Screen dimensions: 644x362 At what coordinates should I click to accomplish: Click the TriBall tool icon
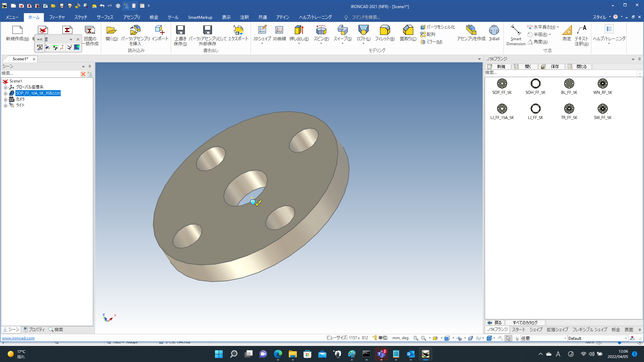coord(494,31)
